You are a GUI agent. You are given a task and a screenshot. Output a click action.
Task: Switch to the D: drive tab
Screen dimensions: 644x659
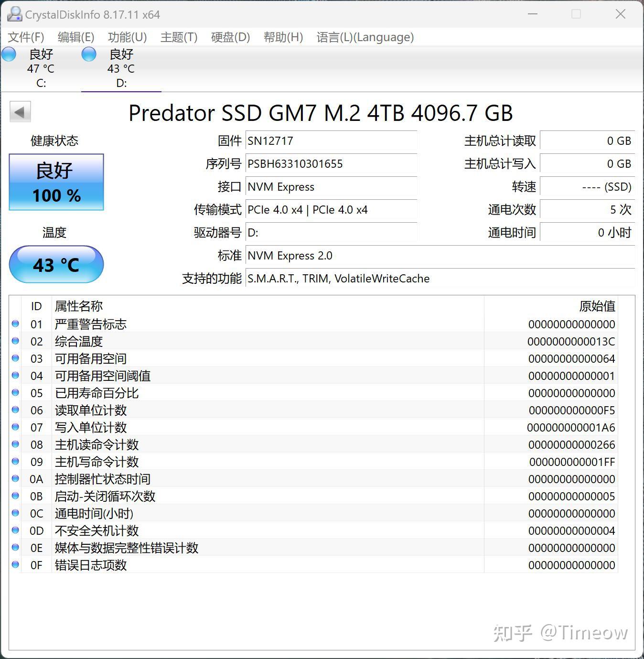121,67
